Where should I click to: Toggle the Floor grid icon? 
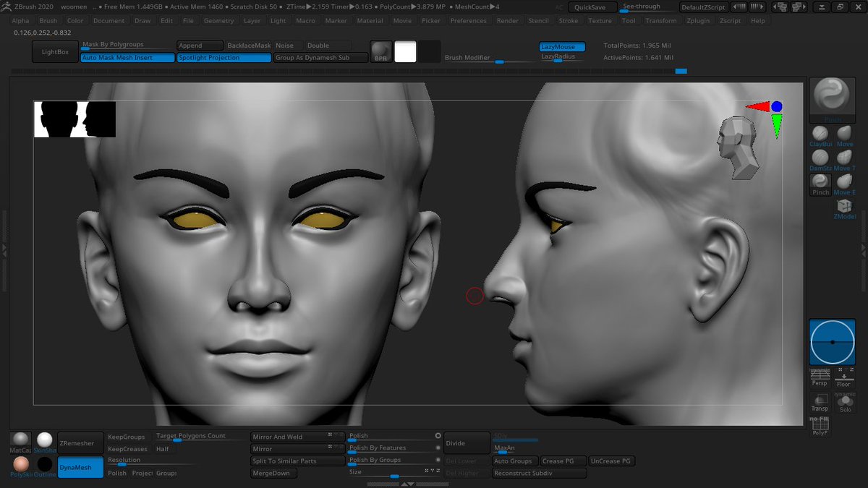point(844,377)
